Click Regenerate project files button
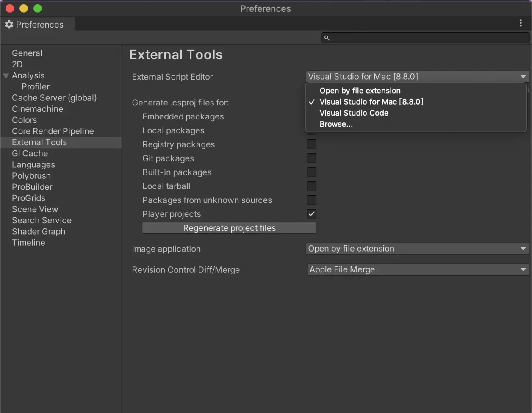The image size is (532, 413). [x=229, y=228]
